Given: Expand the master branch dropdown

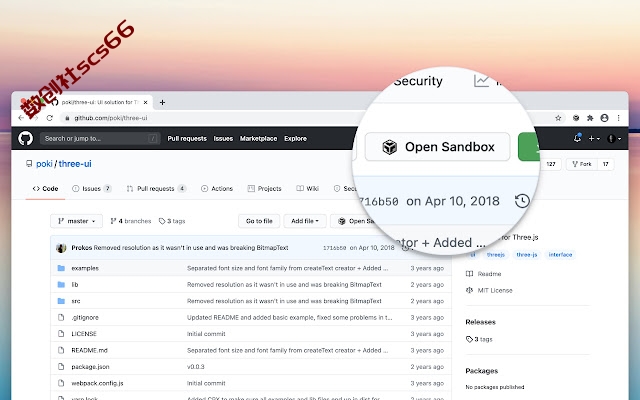Looking at the screenshot, I should tap(76, 221).
